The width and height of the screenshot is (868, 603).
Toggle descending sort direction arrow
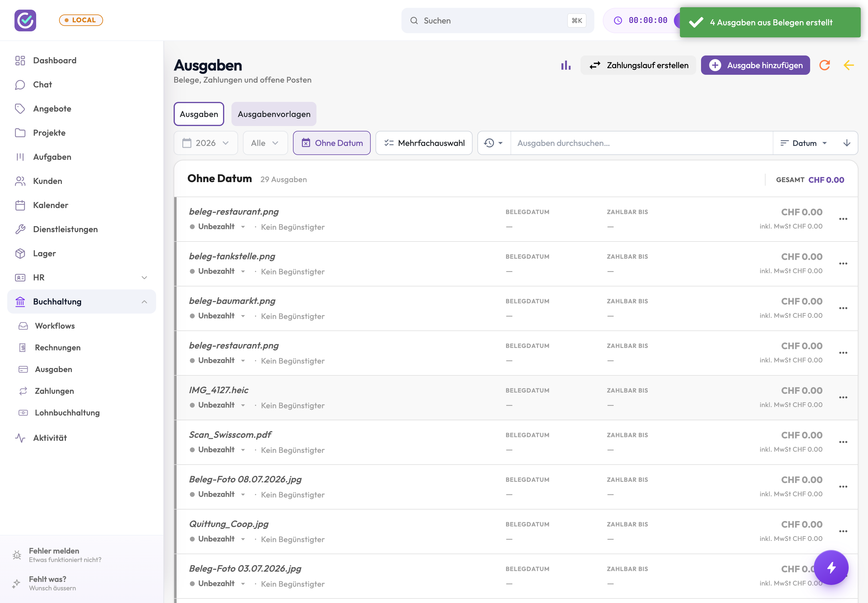pos(847,143)
